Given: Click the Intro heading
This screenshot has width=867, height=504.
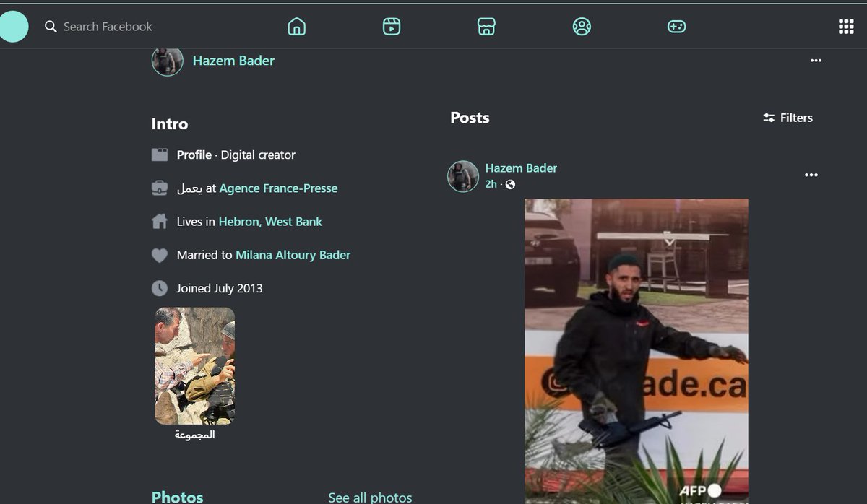Looking at the screenshot, I should 170,124.
